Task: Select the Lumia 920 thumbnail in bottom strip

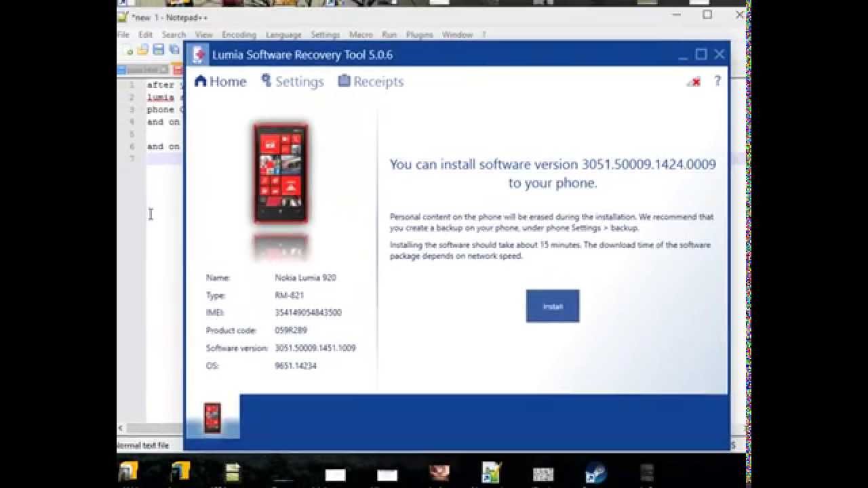Action: click(212, 418)
